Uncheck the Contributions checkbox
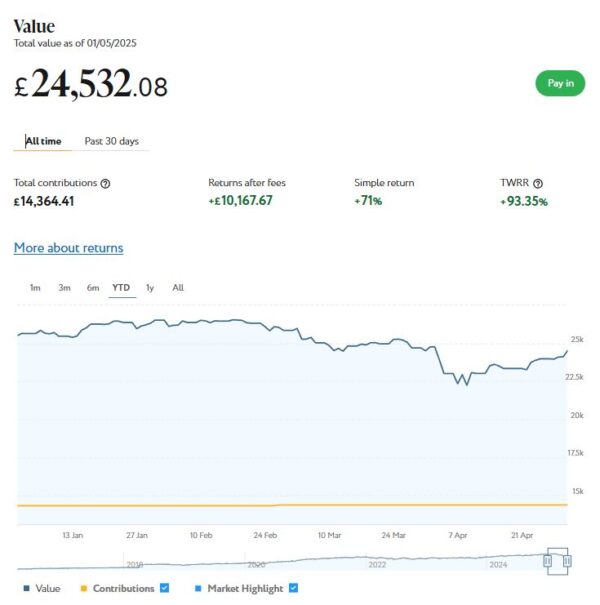Viewport: 600px width, 605px height. 165,588
